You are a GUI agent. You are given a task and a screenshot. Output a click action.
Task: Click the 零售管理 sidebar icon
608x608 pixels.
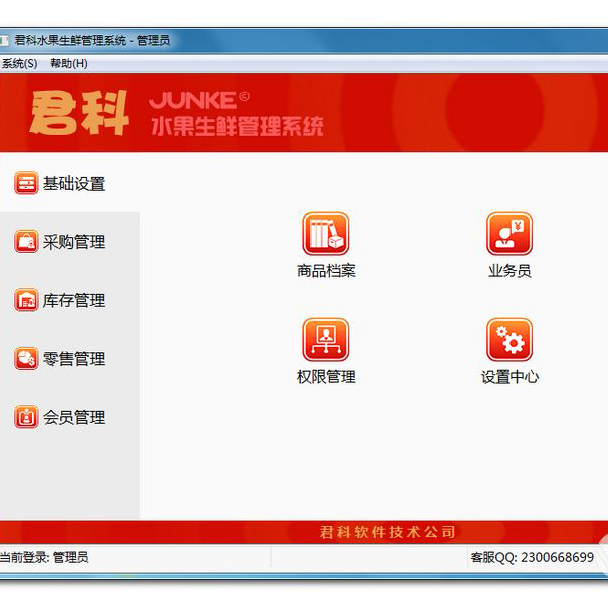(26, 359)
